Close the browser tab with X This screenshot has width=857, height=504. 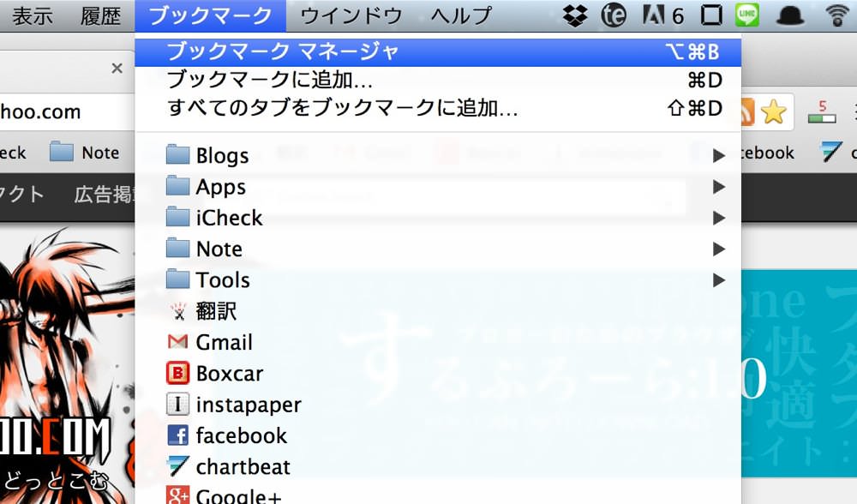[117, 69]
